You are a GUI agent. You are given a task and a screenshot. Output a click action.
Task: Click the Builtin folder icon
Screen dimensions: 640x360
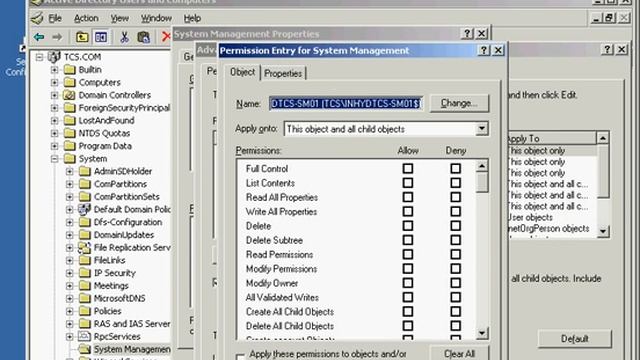[69, 70]
